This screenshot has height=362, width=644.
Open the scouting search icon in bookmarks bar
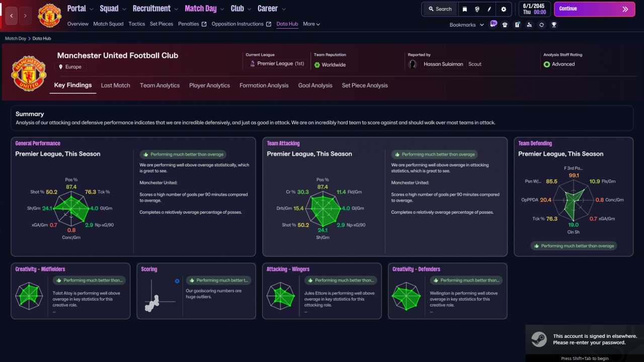pyautogui.click(x=529, y=25)
